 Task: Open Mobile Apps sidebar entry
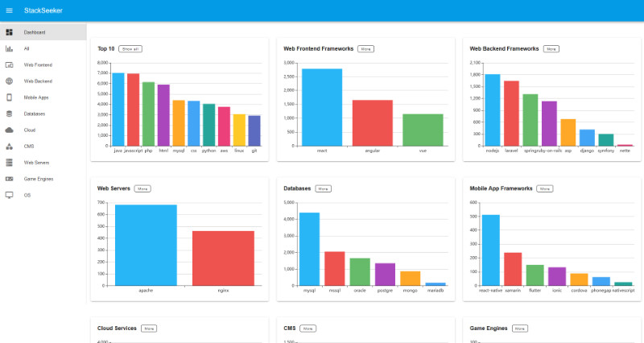coord(43,97)
